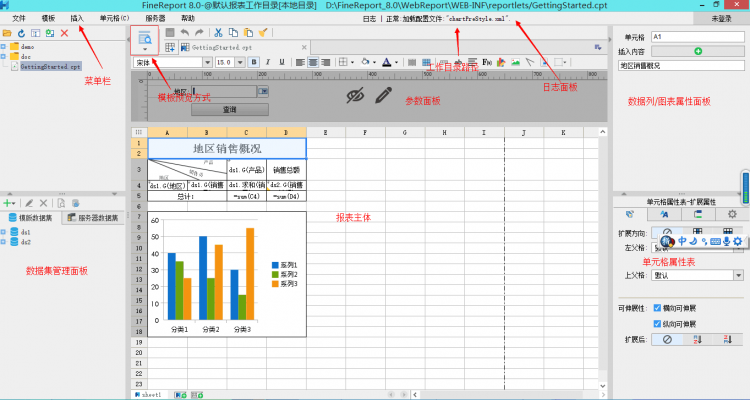Switch to the sheet1 tab
Screen dimensions: 750x400
[x=148, y=395]
